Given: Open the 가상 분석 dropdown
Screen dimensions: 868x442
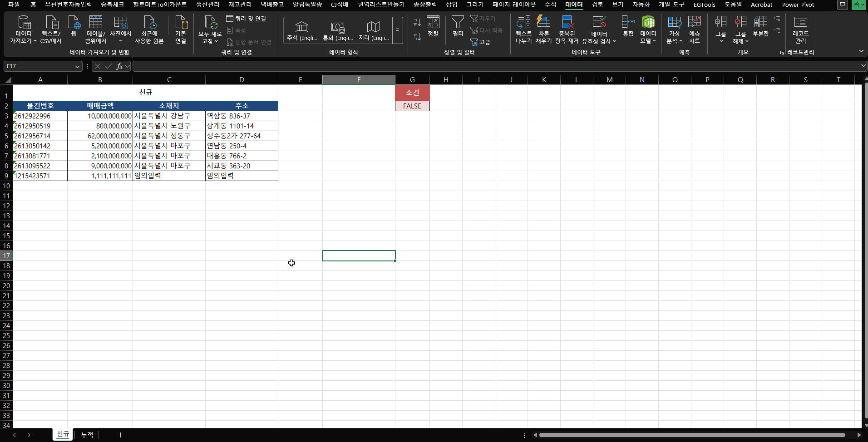Looking at the screenshot, I should pos(674,30).
